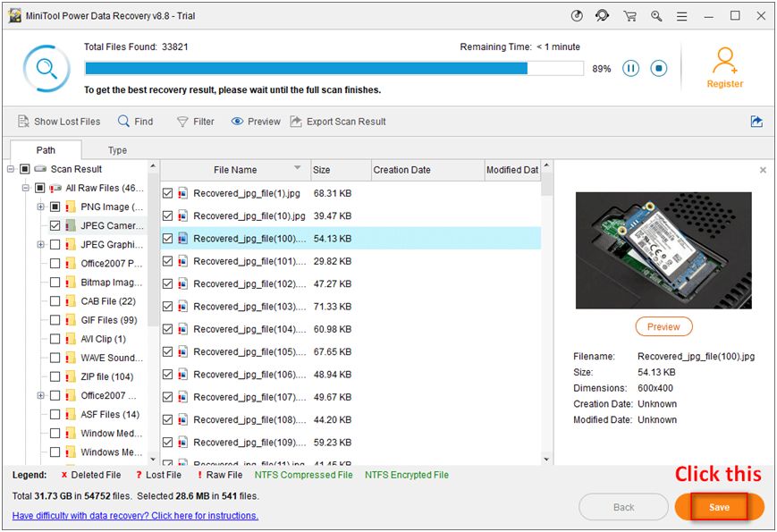Image resolution: width=777 pixels, height=532 pixels.
Task: Open the Filter funnel tool
Action: [x=196, y=122]
